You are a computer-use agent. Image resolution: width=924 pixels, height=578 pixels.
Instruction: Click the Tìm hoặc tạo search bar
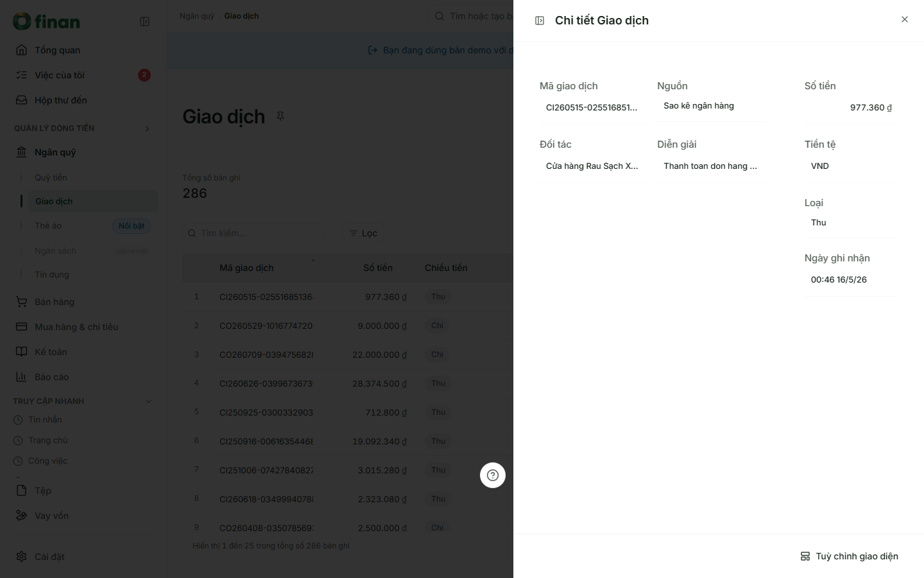point(472,16)
